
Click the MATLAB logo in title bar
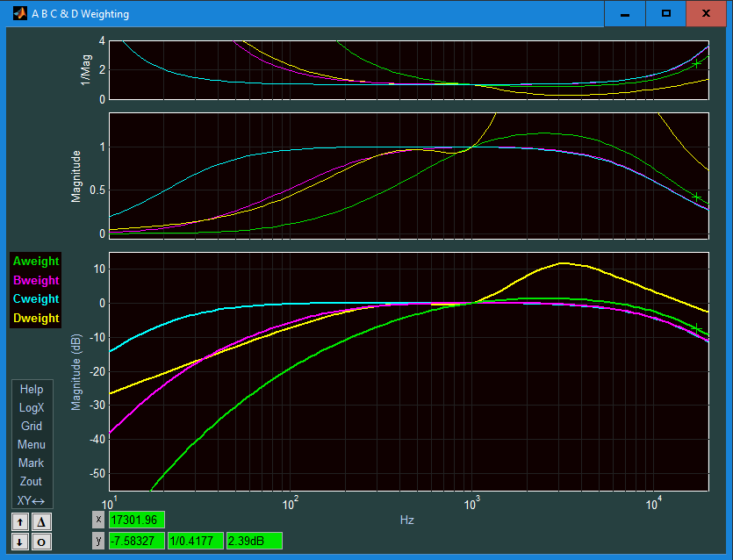click(20, 13)
